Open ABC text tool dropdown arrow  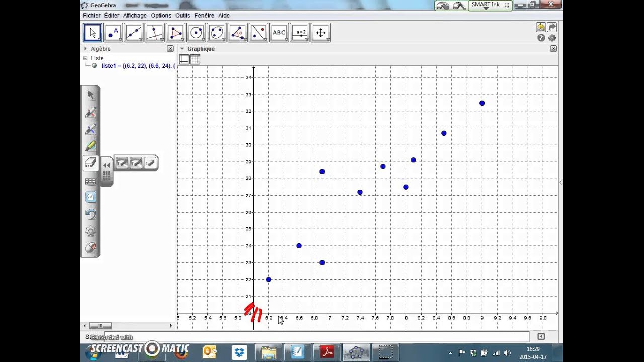[x=285, y=40]
